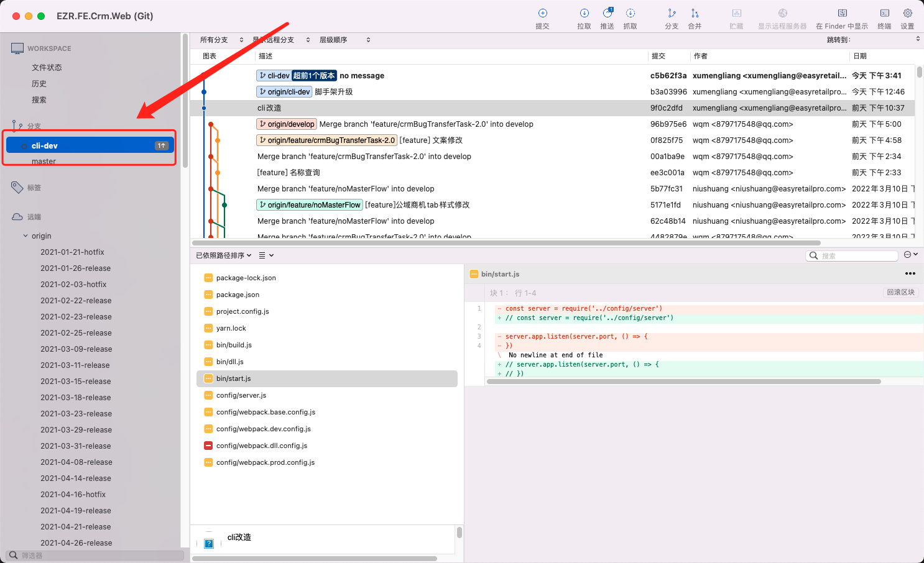Create a branch via 分支 toolbar icon
924x563 pixels.
672,14
